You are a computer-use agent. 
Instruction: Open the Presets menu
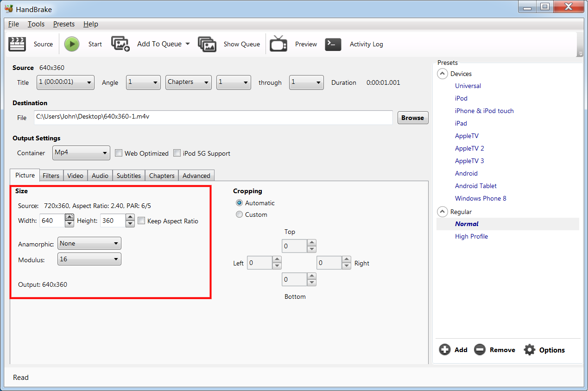pyautogui.click(x=64, y=24)
